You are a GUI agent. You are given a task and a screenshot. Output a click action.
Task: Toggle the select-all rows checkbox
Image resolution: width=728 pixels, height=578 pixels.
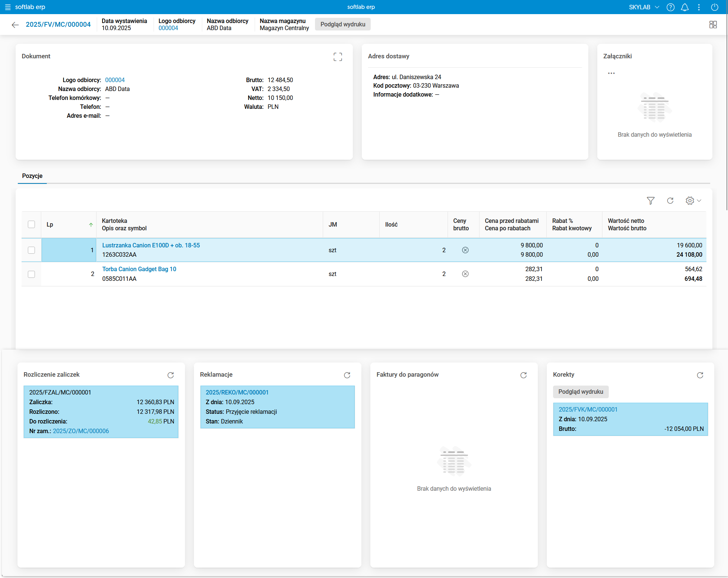click(x=32, y=224)
